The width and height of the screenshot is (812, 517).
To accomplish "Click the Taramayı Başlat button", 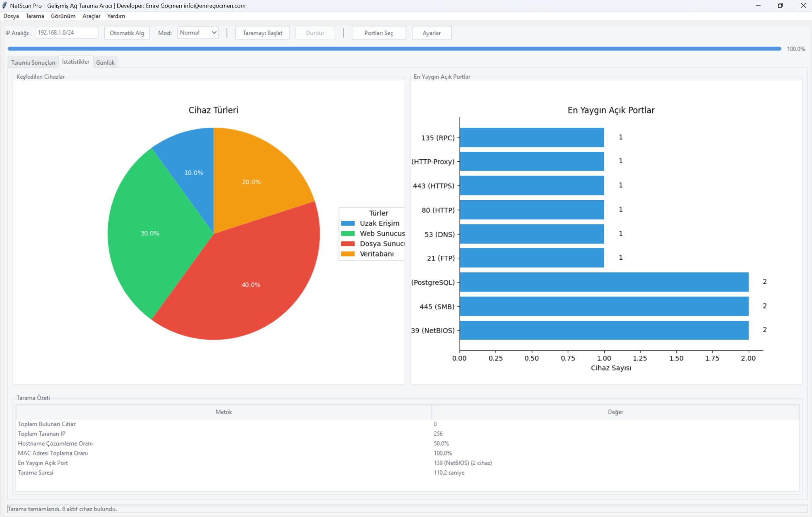I will point(262,33).
